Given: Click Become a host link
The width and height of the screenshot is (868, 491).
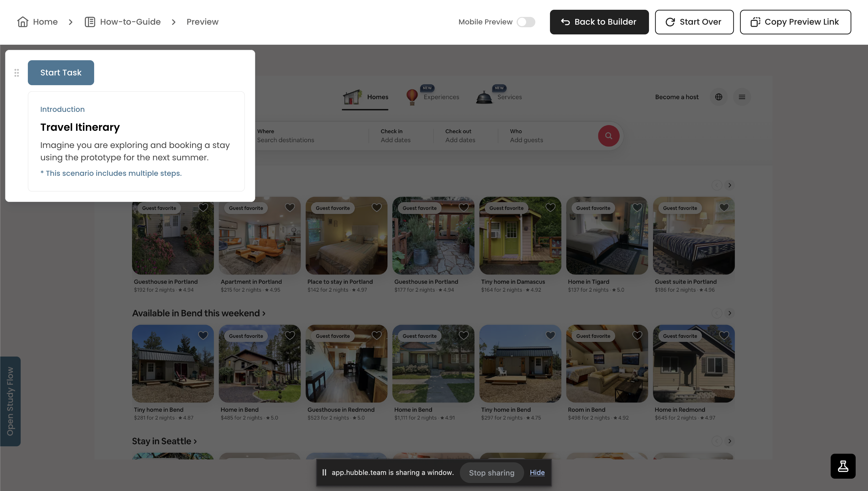Looking at the screenshot, I should coord(677,97).
